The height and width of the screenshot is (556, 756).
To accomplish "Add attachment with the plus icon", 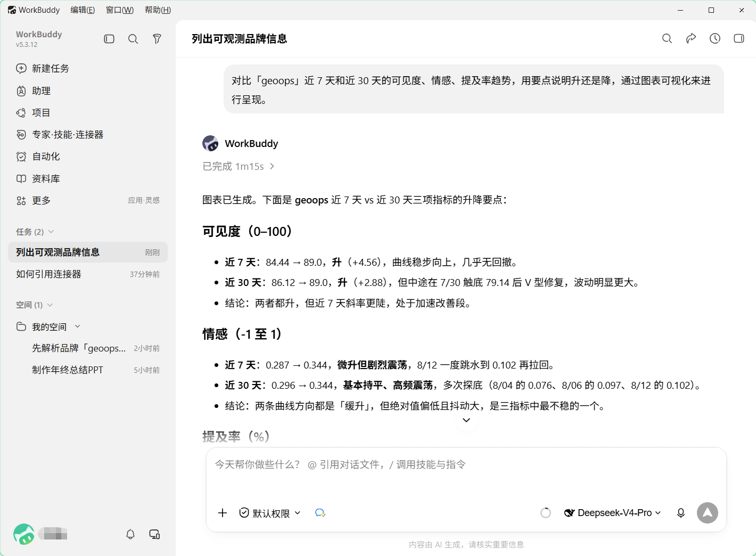I will pos(223,513).
